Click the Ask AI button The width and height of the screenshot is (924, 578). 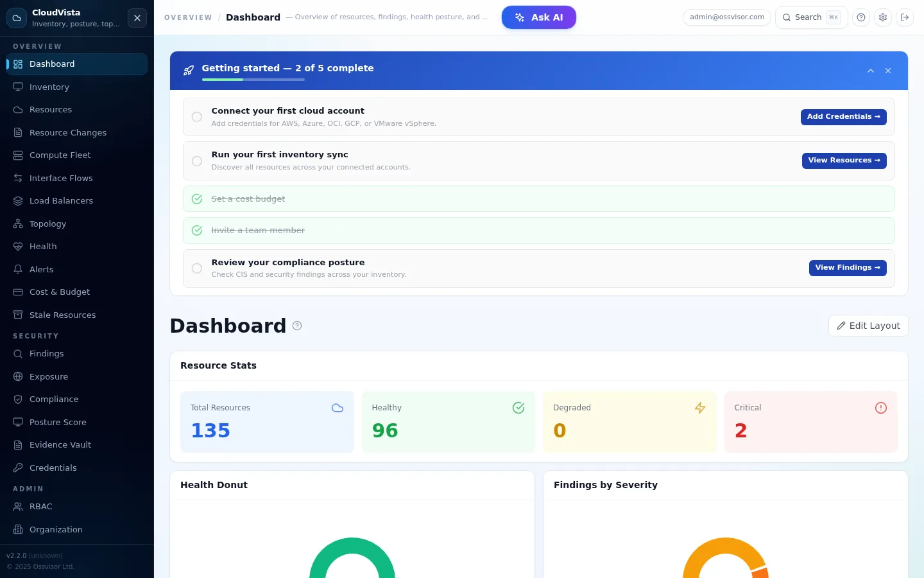coord(539,17)
